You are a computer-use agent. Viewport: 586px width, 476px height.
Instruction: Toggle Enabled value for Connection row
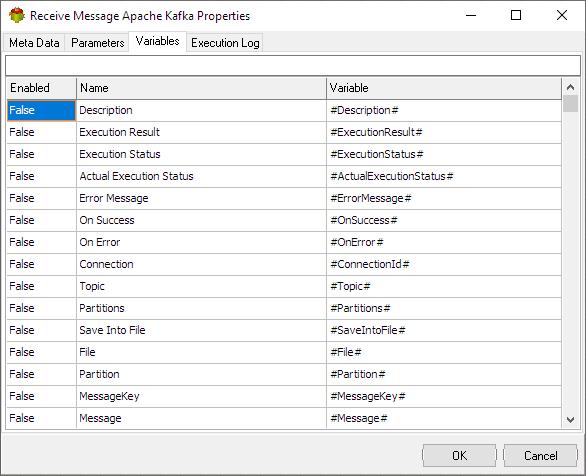[x=41, y=265]
